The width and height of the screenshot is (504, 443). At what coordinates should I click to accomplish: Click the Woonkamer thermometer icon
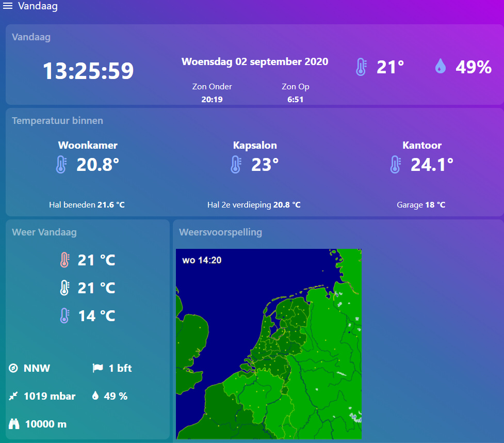click(x=61, y=164)
